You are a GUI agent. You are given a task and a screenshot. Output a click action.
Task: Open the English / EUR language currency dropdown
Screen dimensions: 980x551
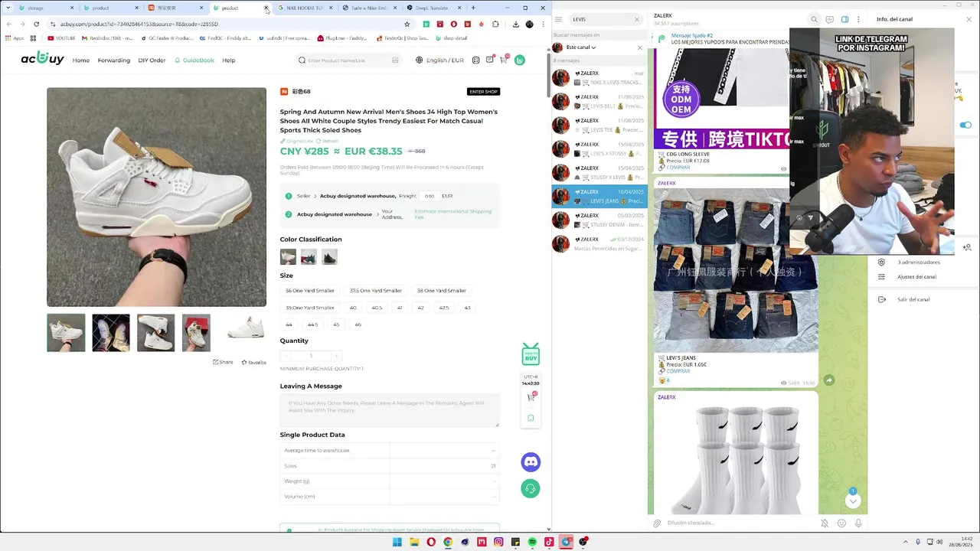(x=440, y=60)
